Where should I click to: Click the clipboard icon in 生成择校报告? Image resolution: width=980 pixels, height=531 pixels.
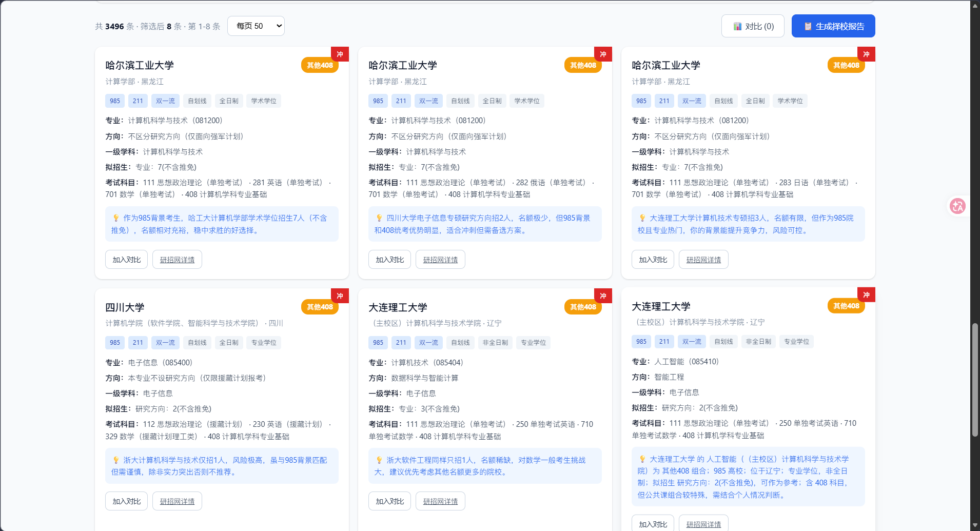click(808, 27)
